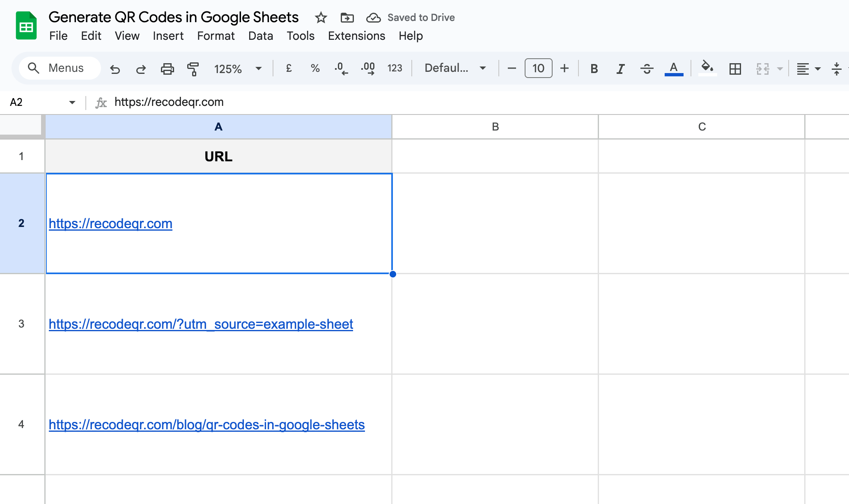The height and width of the screenshot is (504, 849).
Task: Expand the merge cells dropdown arrow
Action: click(x=779, y=69)
